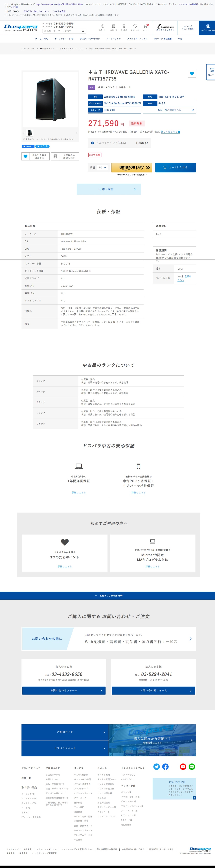The height and width of the screenshot is (868, 215).
Task: Open the 数量 quantity dropdown
Action: pos(103,167)
